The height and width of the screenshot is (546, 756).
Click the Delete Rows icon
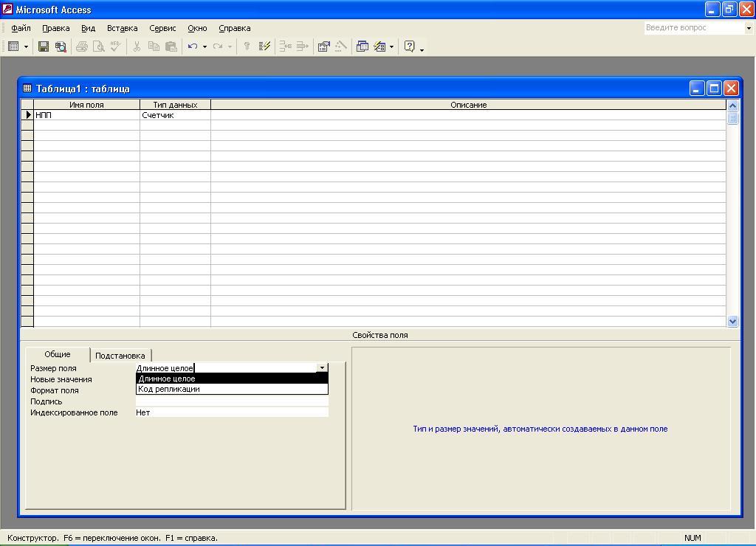click(302, 46)
